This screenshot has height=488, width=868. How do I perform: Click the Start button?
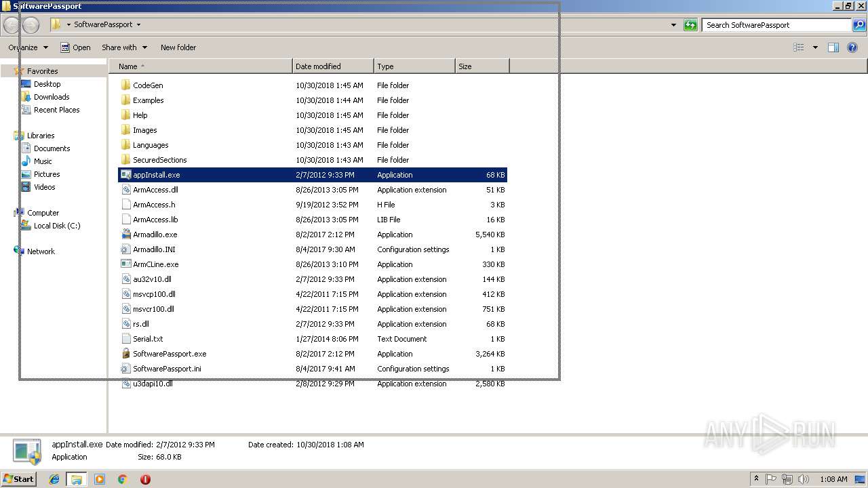[x=19, y=479]
